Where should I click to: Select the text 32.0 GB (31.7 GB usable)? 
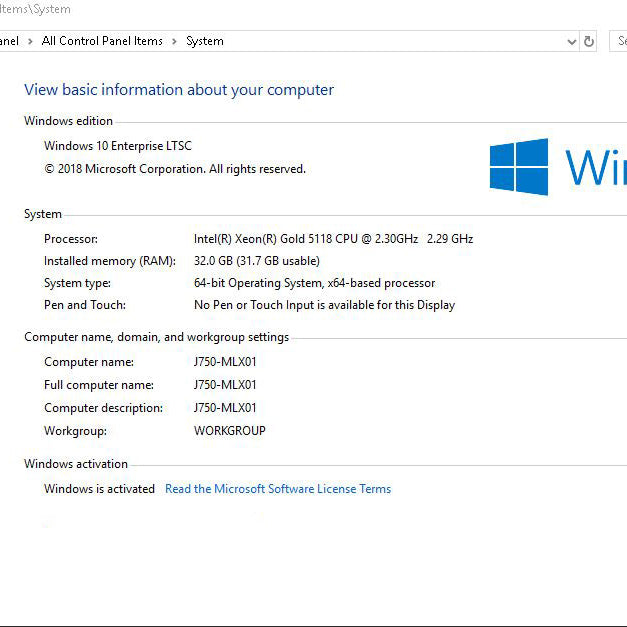pos(257,261)
